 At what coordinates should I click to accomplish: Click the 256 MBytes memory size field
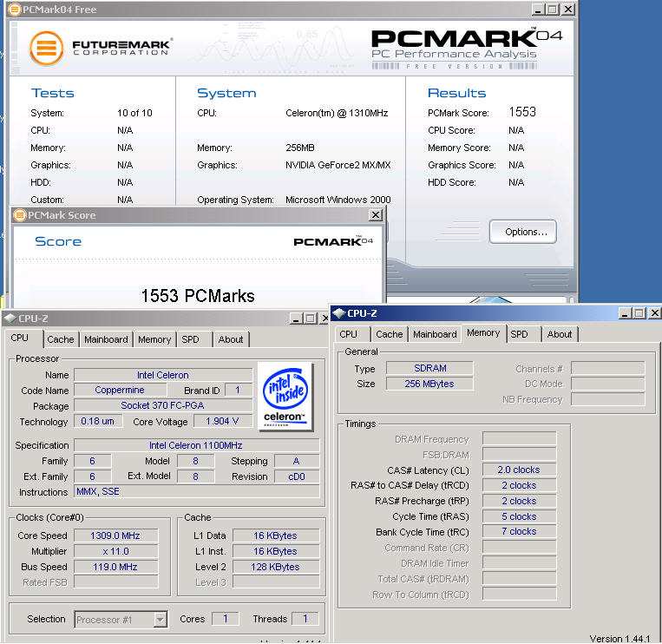click(x=429, y=384)
